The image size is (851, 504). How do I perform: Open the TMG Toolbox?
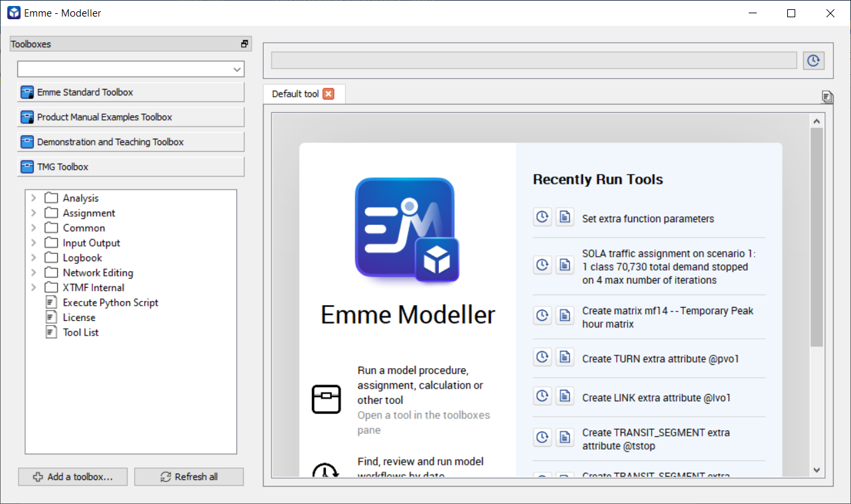[x=131, y=166]
